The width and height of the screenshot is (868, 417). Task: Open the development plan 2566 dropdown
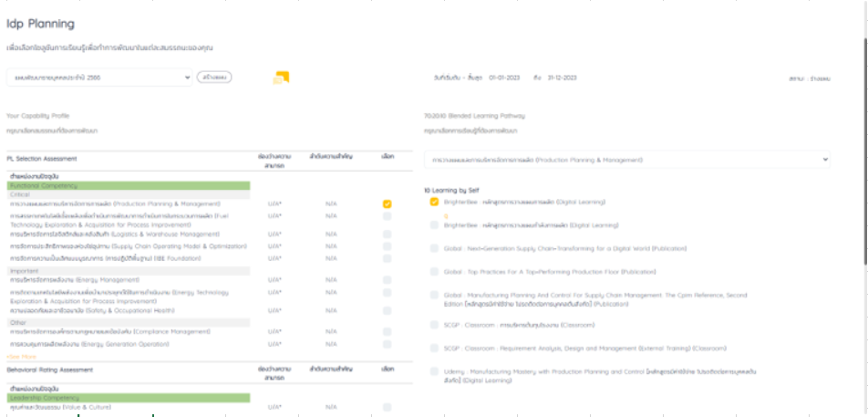tap(98, 78)
